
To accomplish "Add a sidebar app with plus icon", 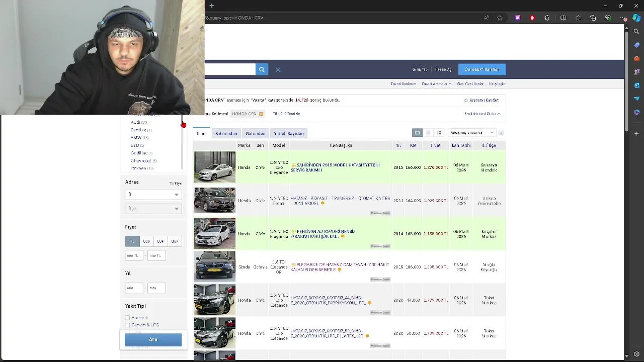I will coord(636,133).
